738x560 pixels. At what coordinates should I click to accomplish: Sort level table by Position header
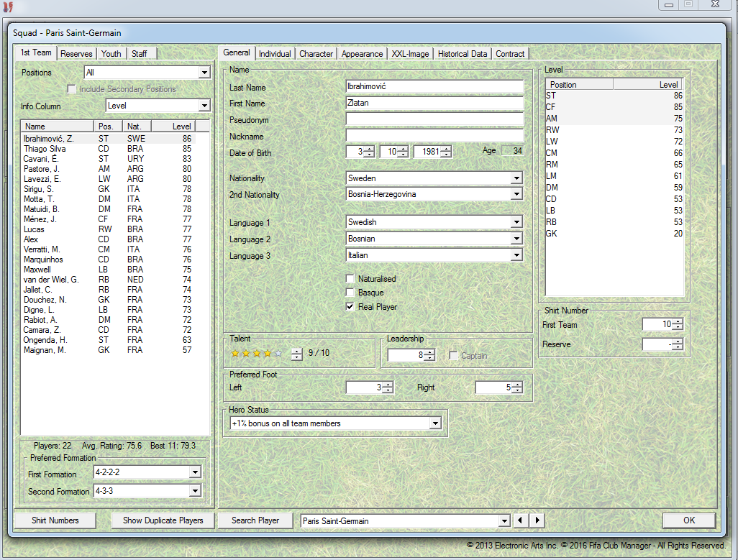tap(579, 85)
